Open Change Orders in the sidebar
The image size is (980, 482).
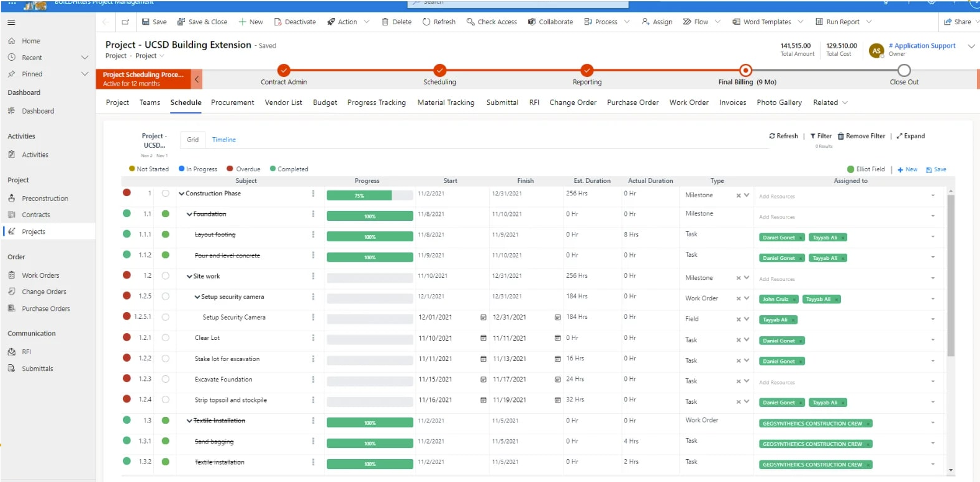pos(43,292)
